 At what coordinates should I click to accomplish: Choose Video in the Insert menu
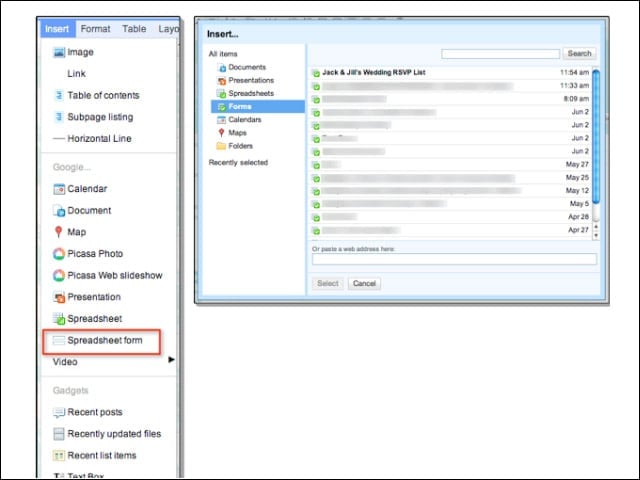(65, 362)
